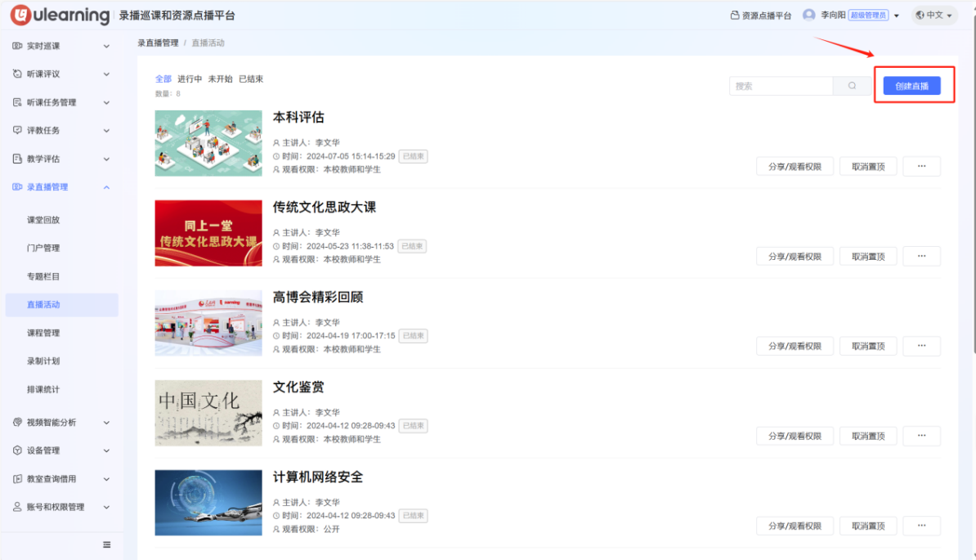The height and width of the screenshot is (560, 976).
Task: Open the more options menu for 计算机网络安全
Action: 921,526
